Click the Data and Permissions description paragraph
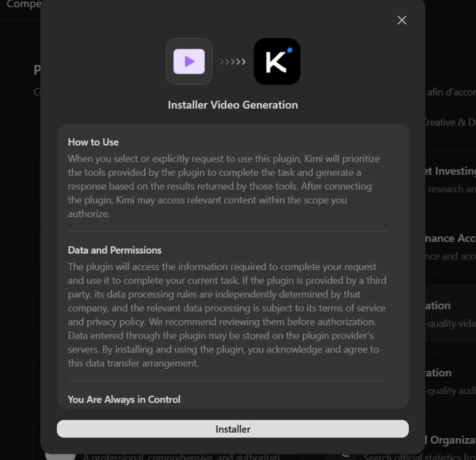Image resolution: width=476 pixels, height=460 pixels. click(x=227, y=315)
